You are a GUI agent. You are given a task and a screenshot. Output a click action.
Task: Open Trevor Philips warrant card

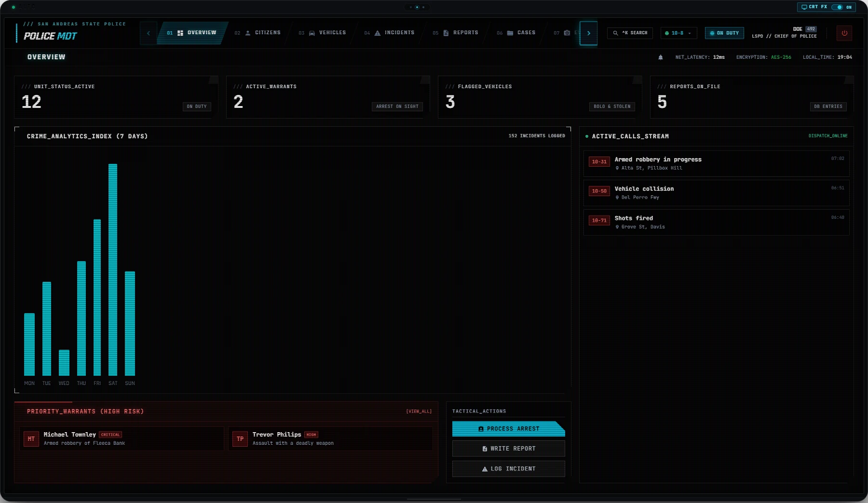[330, 439]
